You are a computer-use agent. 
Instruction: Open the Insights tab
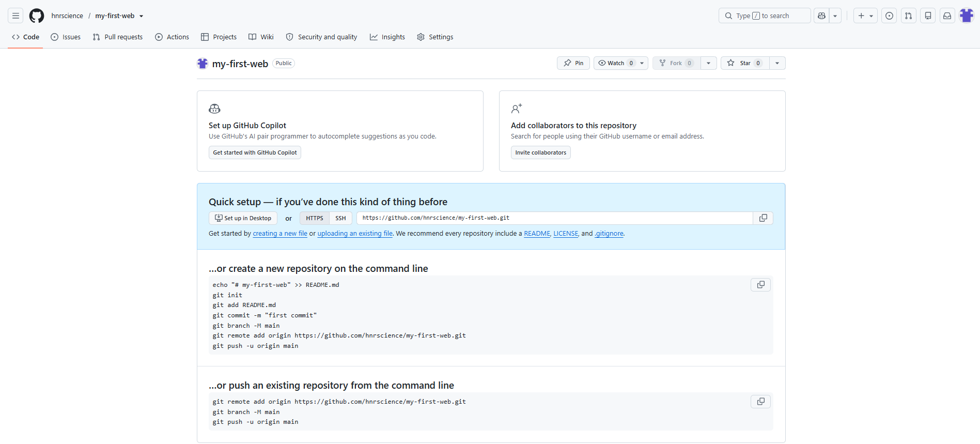pos(387,37)
